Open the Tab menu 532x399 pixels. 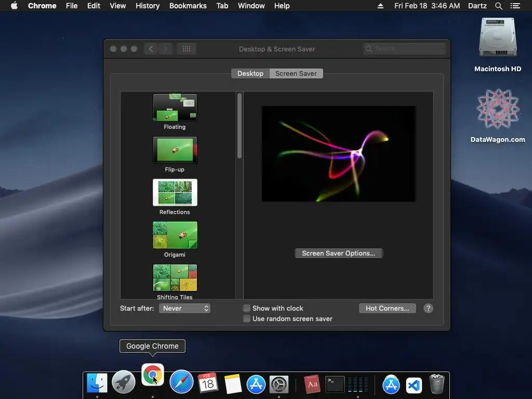pos(222,6)
